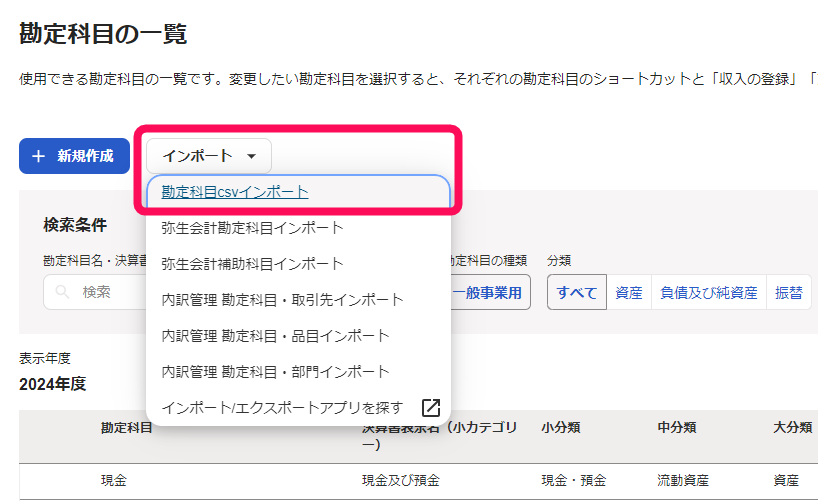Select the 現金 account row name
The width and height of the screenshot is (818, 501).
coord(114,480)
